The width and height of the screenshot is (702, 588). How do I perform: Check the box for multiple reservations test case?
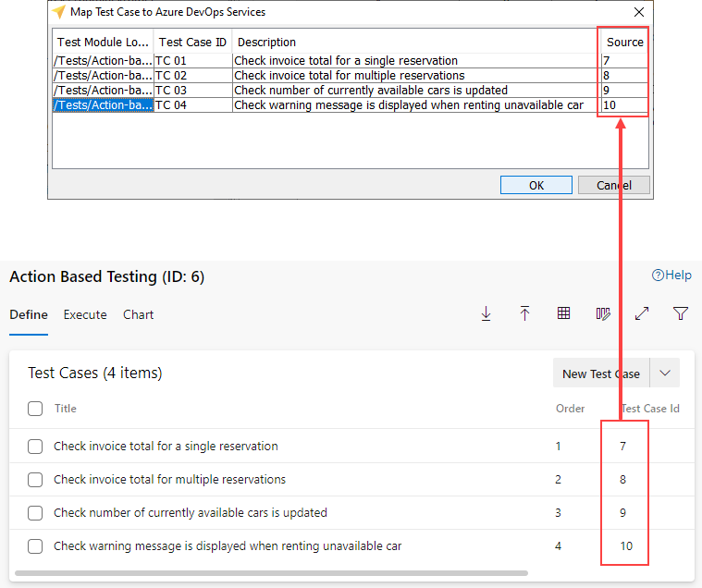click(35, 480)
